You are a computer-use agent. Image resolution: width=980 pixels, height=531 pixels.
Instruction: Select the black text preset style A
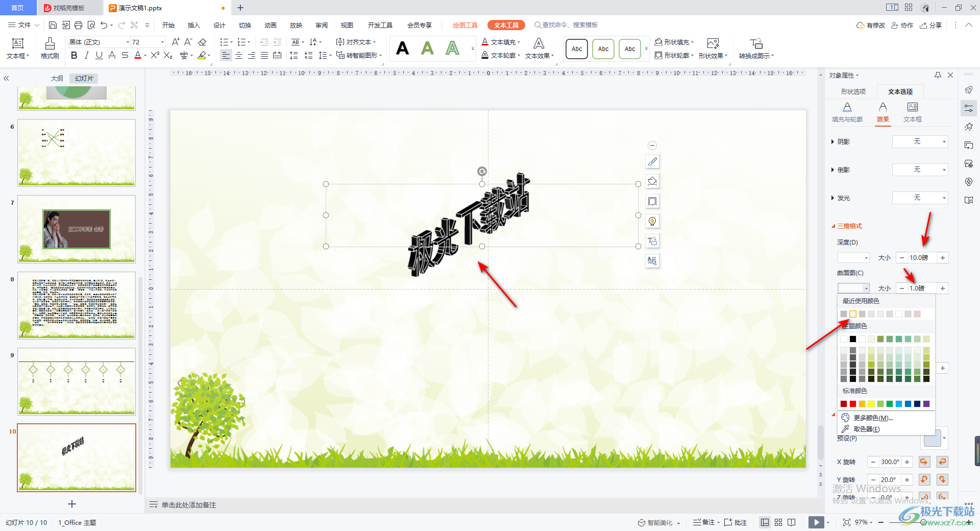[x=403, y=49]
